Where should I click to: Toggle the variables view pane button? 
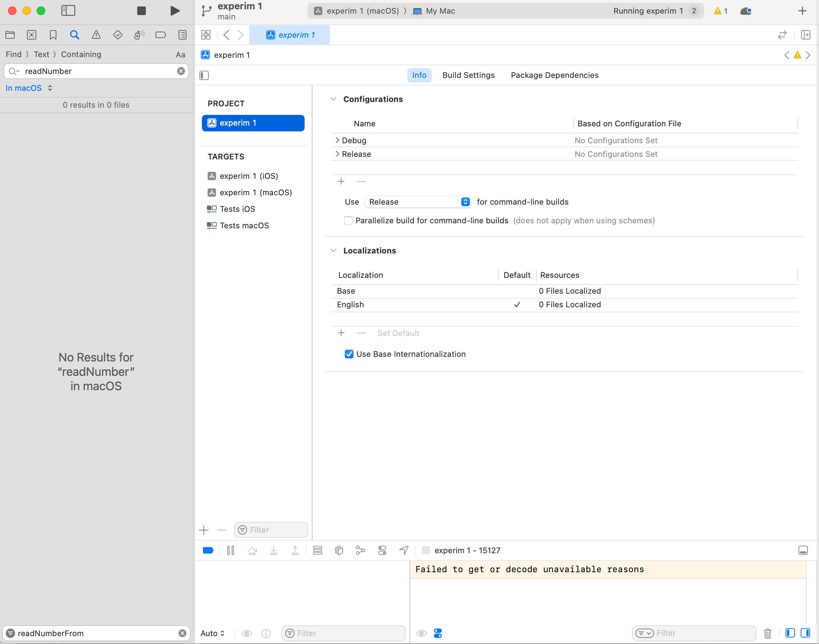click(x=790, y=633)
